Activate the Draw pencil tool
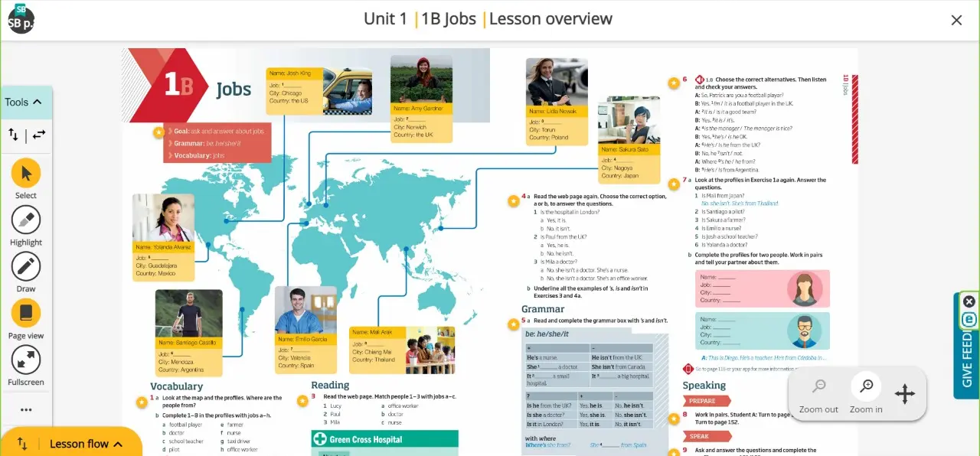This screenshot has height=456, width=980. coord(26,267)
